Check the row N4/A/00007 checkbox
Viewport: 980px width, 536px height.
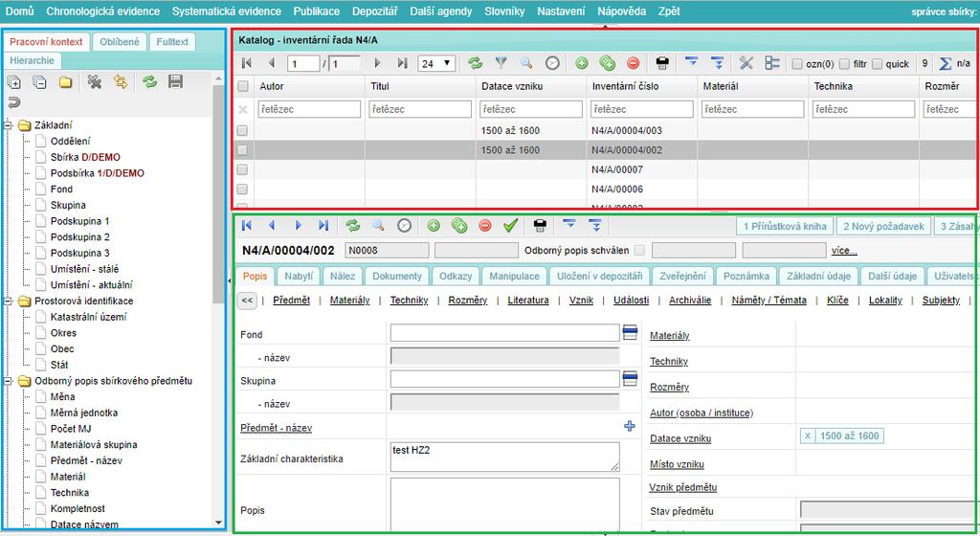click(242, 169)
